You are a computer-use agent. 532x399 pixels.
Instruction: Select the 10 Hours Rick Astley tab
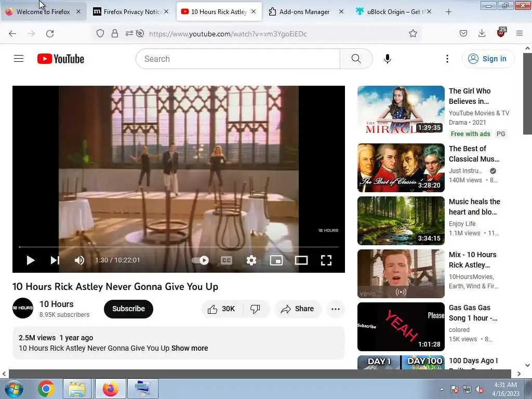219,11
